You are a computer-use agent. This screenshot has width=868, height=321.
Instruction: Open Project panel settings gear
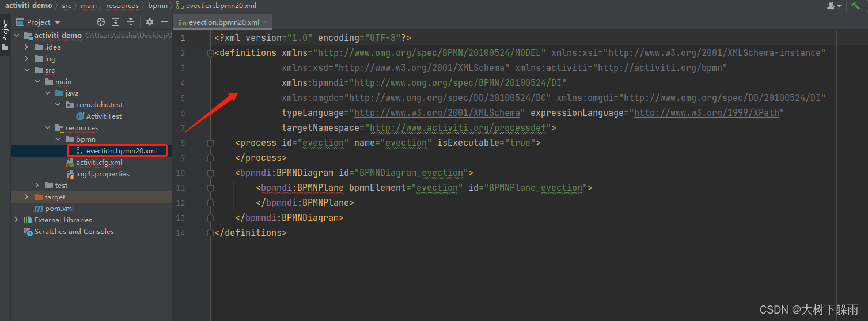[x=150, y=22]
